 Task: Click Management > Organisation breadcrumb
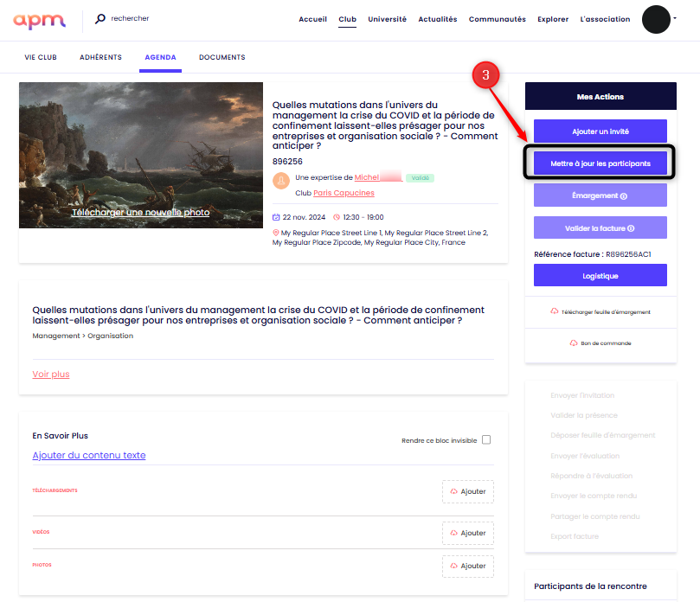82,336
